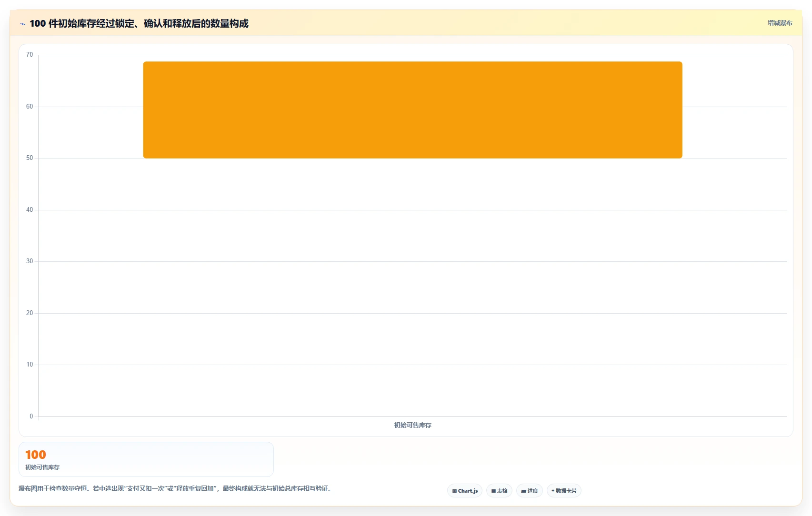This screenshot has height=516, width=812.
Task: Select the 进度 tag pill
Action: [x=530, y=491]
